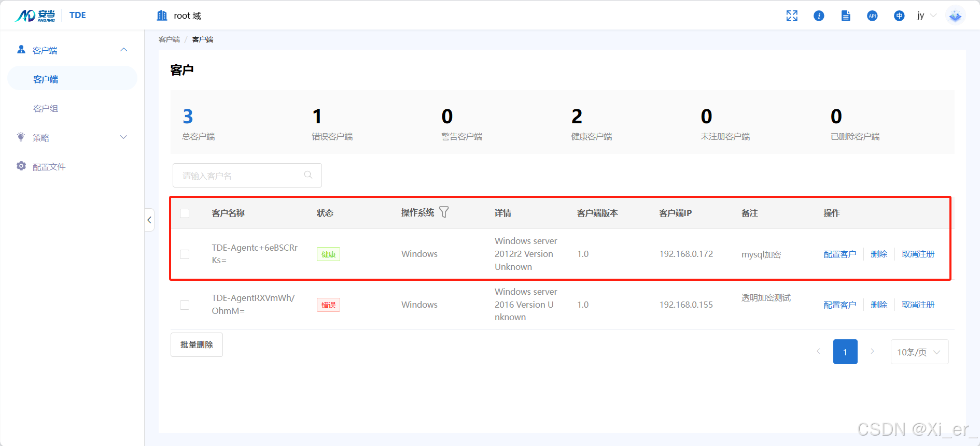Open 策略 menu in sidebar

pyautogui.click(x=72, y=137)
